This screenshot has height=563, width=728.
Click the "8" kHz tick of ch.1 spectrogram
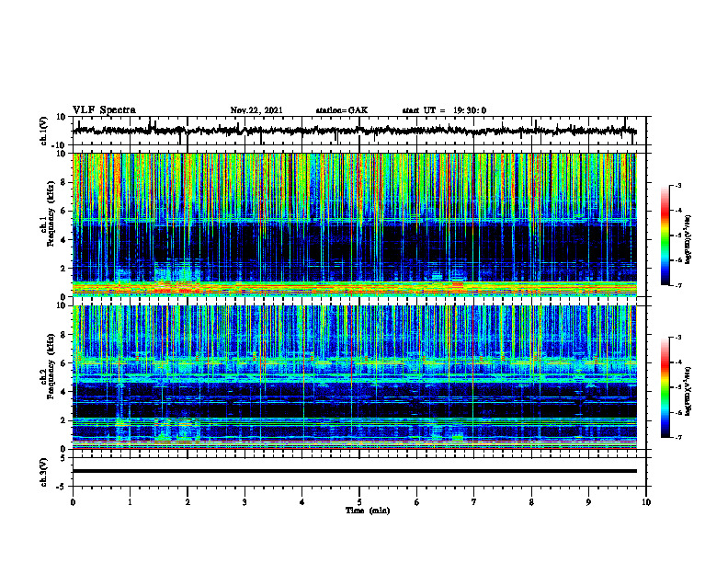(x=63, y=182)
